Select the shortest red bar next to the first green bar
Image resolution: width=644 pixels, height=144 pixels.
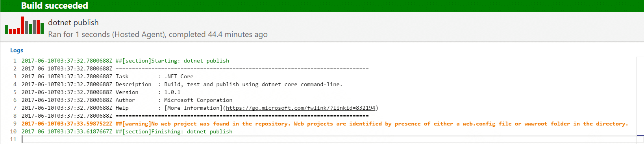pyautogui.click(x=11, y=31)
